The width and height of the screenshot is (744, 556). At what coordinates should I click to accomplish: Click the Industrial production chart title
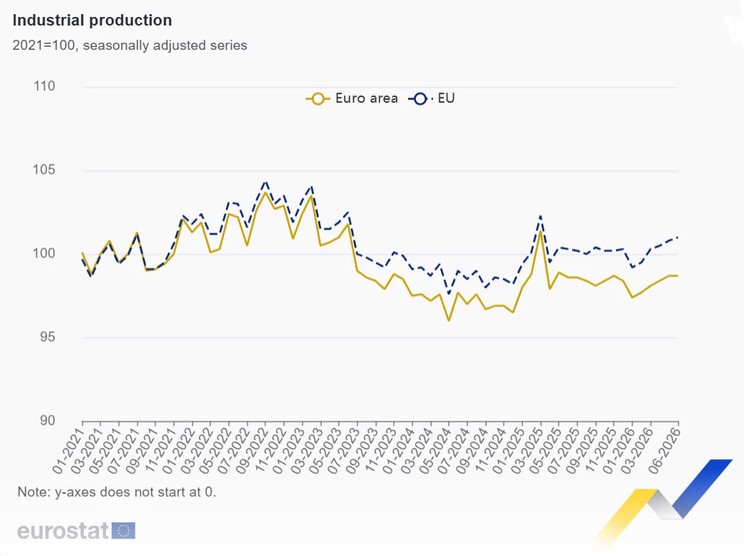click(92, 20)
